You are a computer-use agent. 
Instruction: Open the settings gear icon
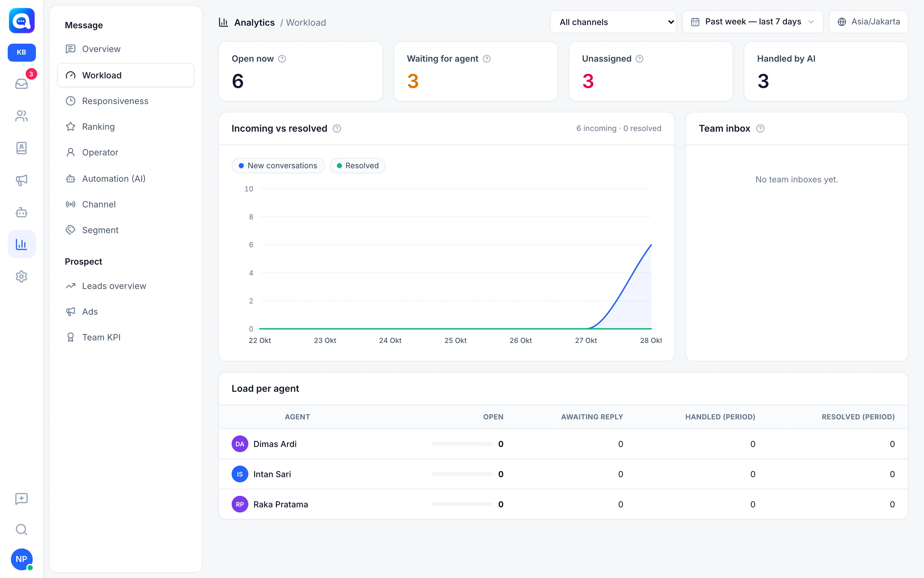[21, 276]
